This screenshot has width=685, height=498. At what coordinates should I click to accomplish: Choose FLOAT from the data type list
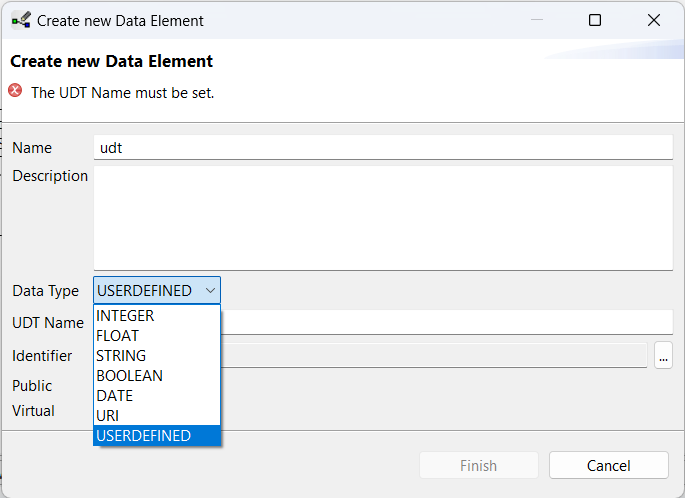(157, 335)
